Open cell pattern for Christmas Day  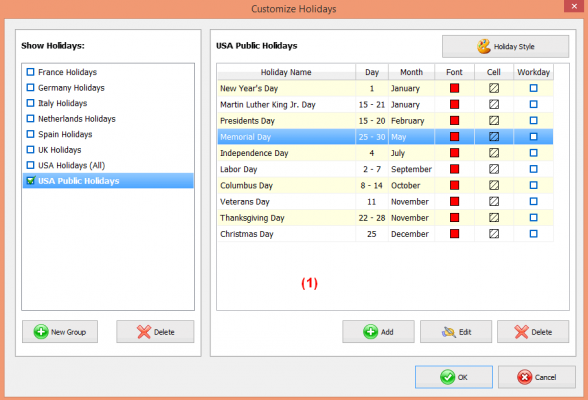click(x=494, y=234)
